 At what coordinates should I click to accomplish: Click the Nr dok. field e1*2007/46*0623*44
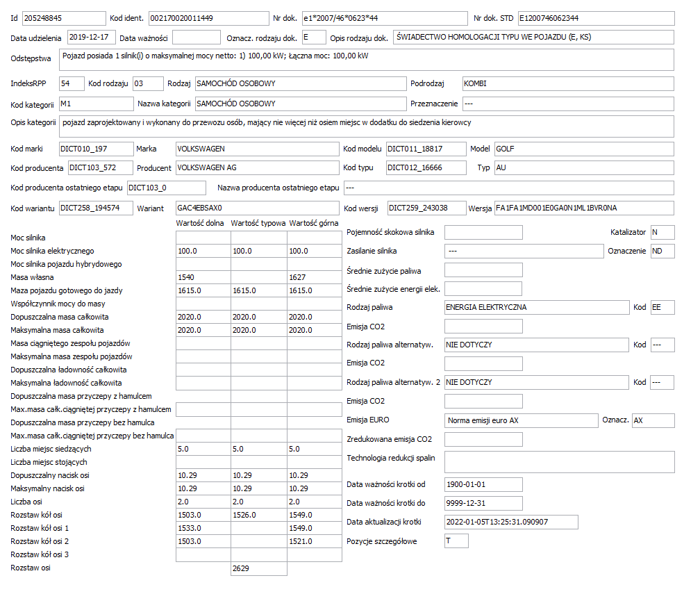[x=385, y=18]
